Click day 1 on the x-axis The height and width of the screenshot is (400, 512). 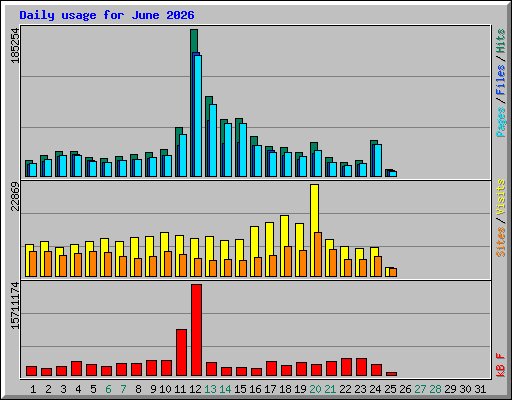[33, 389]
